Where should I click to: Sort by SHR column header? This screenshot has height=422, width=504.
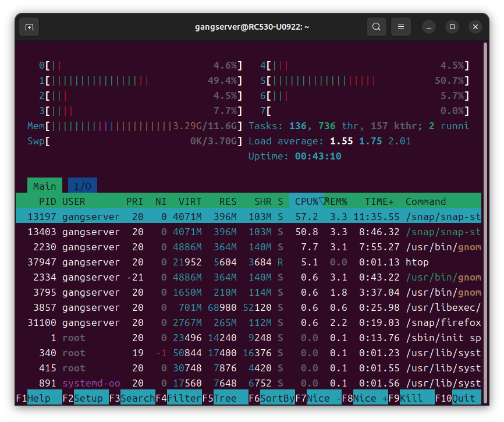(x=263, y=201)
